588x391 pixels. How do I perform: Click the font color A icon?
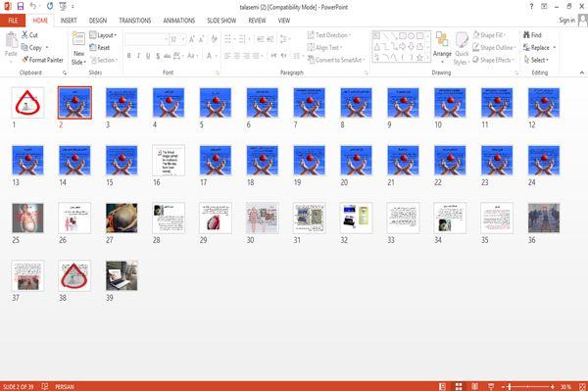(209, 56)
